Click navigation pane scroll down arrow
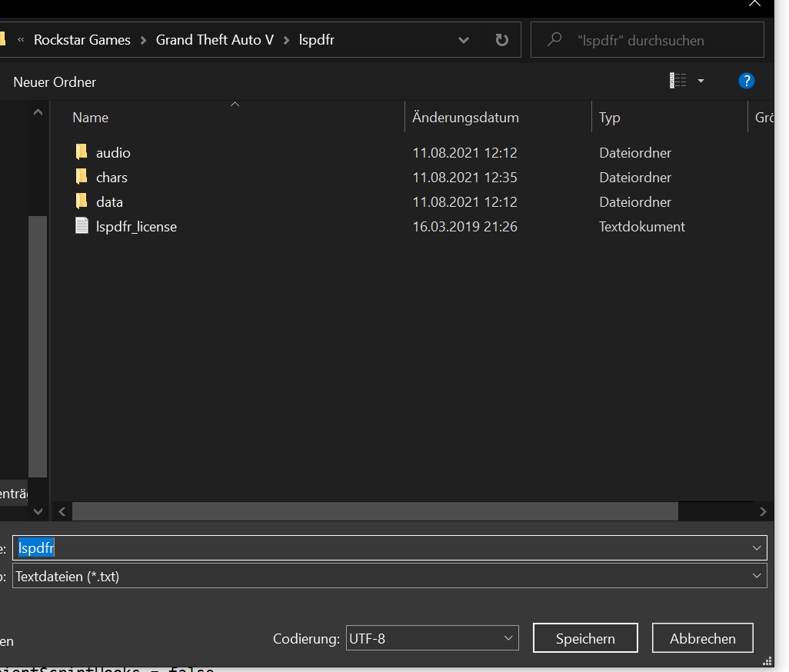 point(38,511)
